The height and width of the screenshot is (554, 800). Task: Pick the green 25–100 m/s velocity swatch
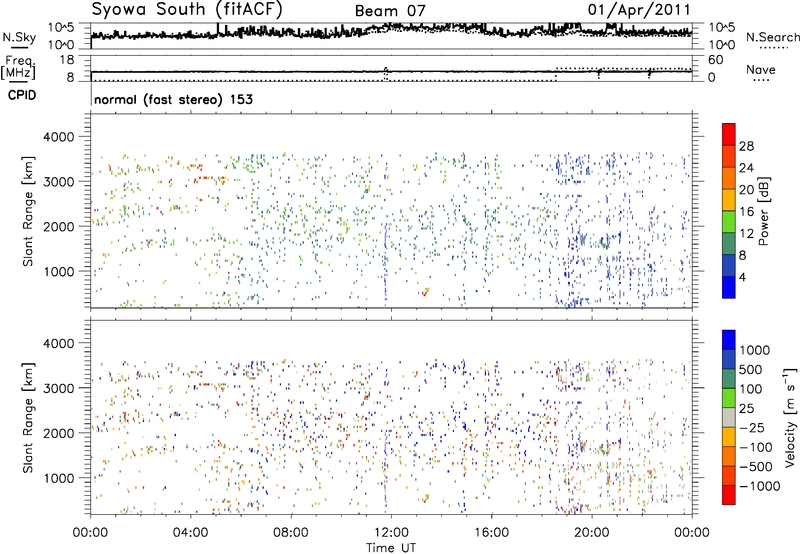[x=729, y=398]
